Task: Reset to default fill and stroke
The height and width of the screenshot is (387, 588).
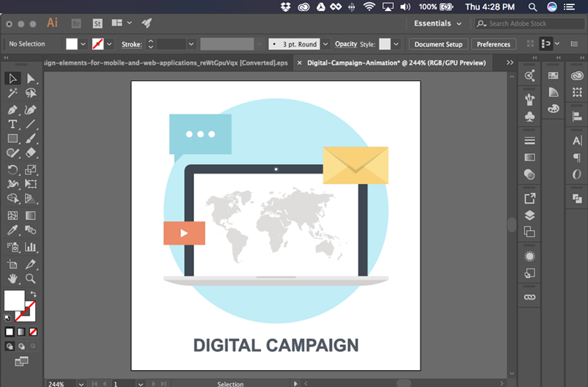Action: click(7, 318)
